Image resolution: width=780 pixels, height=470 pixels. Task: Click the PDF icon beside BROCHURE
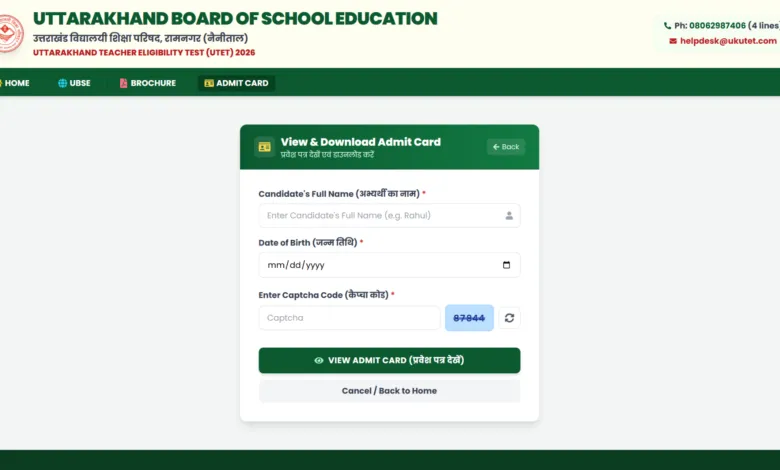point(123,83)
